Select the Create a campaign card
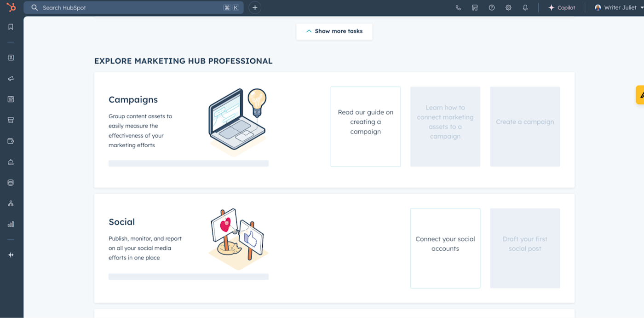 coord(525,127)
